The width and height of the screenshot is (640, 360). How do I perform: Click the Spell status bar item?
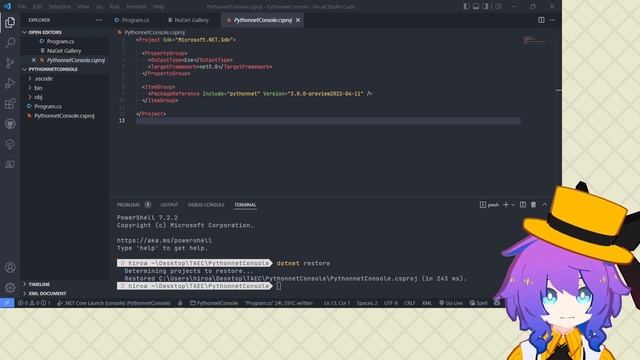pos(478,303)
